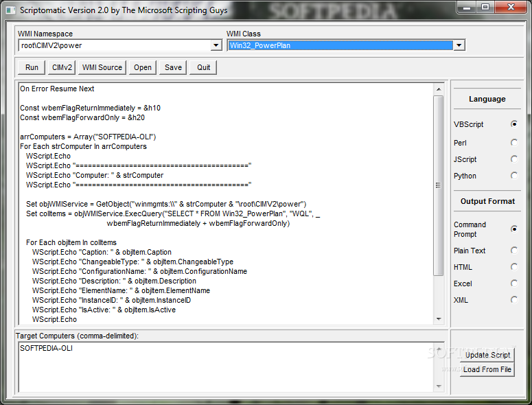Select the VBScript language radio button
532x405 pixels.
pyautogui.click(x=514, y=124)
